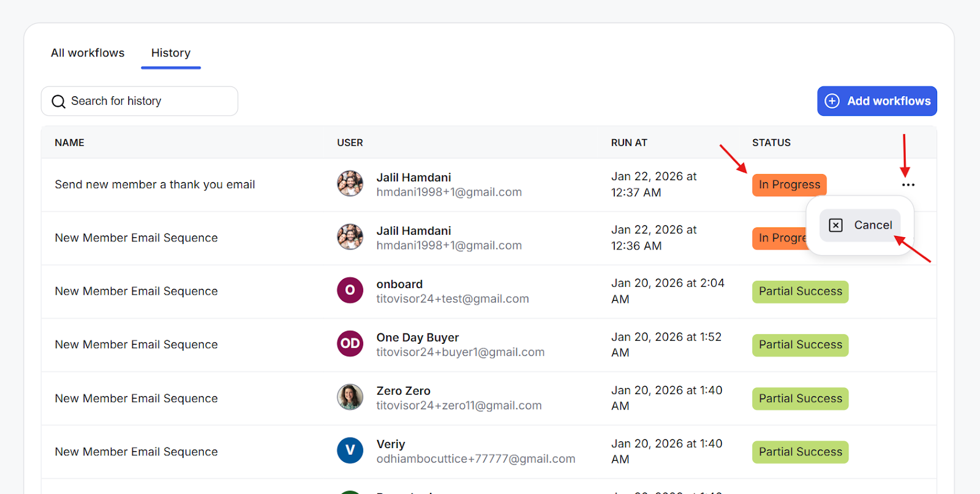Click the run time Jan 22, 2026 at 12:37 AM
980x494 pixels.
point(654,184)
